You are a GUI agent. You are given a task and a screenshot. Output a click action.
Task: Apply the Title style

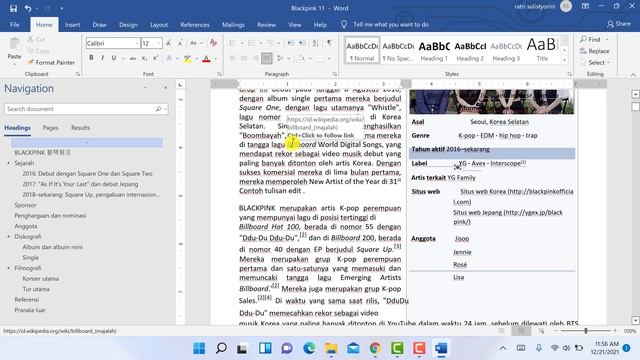(542, 50)
